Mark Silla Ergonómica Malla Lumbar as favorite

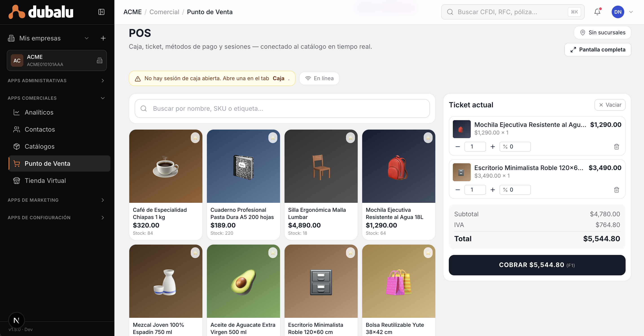click(350, 138)
